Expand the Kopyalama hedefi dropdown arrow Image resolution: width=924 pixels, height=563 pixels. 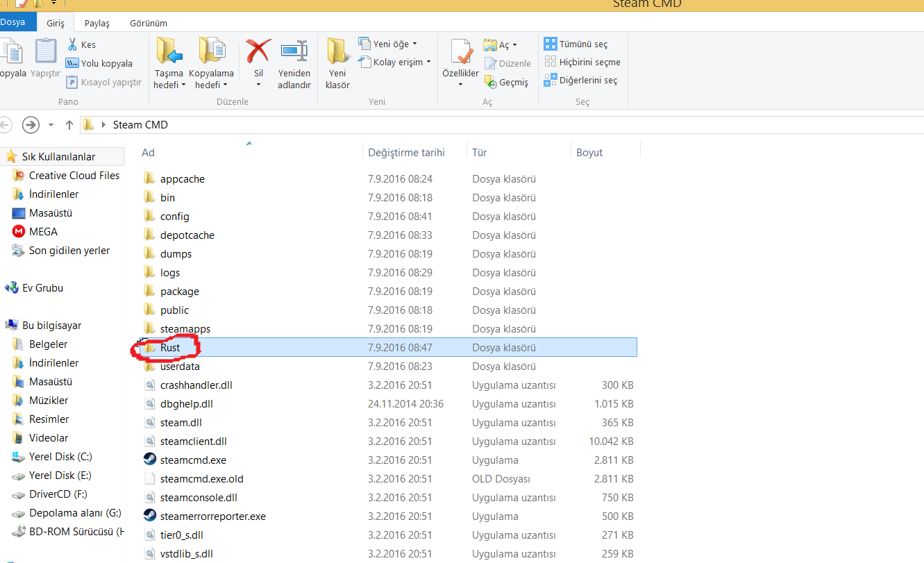tap(226, 85)
